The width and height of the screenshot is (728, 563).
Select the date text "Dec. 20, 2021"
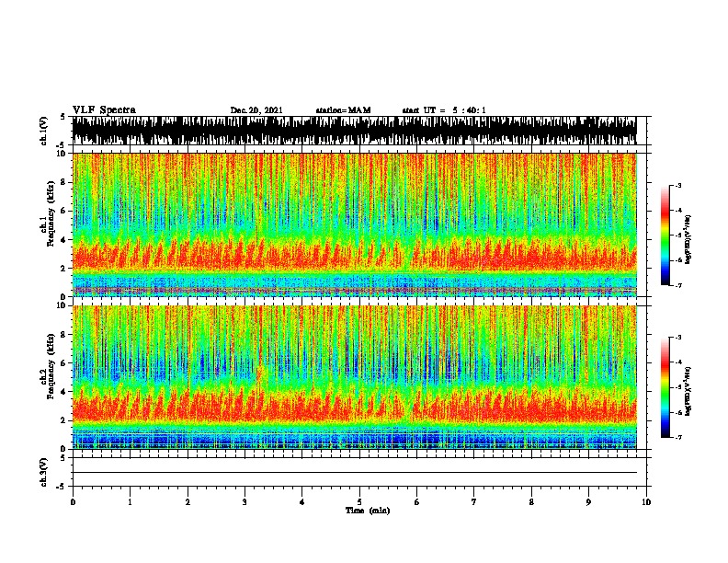point(256,110)
